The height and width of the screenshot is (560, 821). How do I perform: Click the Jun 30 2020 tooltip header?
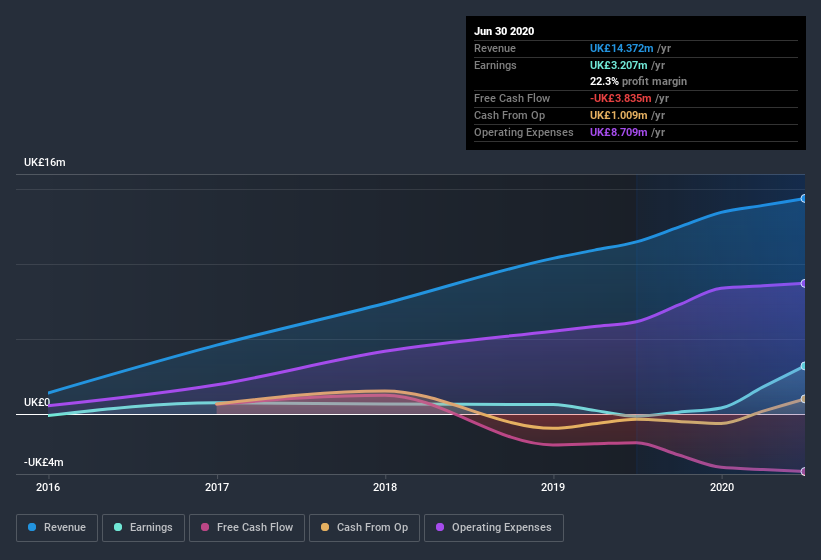(x=504, y=31)
